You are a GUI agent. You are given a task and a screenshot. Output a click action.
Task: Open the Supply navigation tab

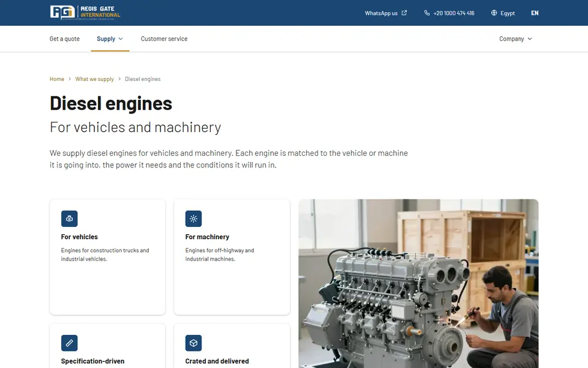pos(110,39)
